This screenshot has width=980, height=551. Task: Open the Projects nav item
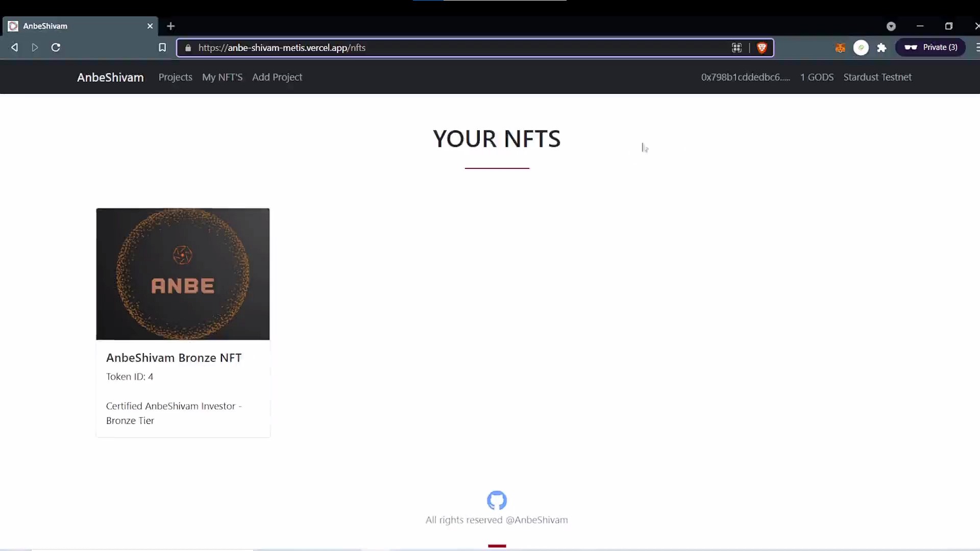tap(175, 77)
